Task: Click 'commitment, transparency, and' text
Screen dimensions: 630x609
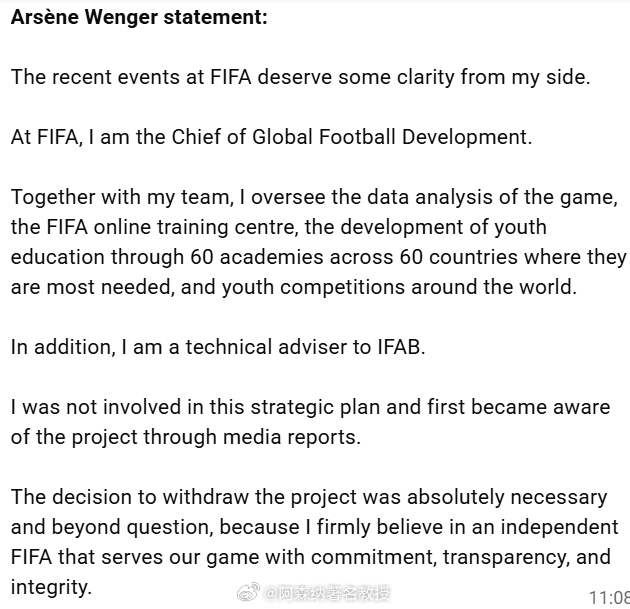Action: [461, 557]
